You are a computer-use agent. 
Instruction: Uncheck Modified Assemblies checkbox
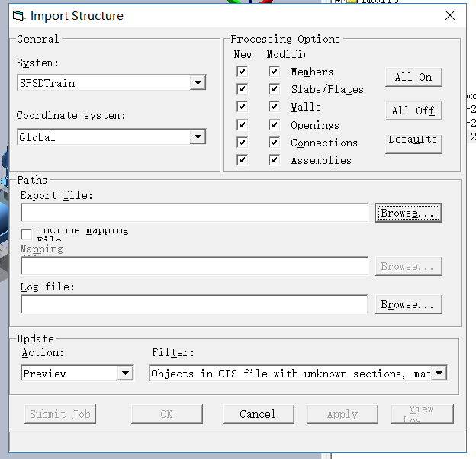point(274,160)
